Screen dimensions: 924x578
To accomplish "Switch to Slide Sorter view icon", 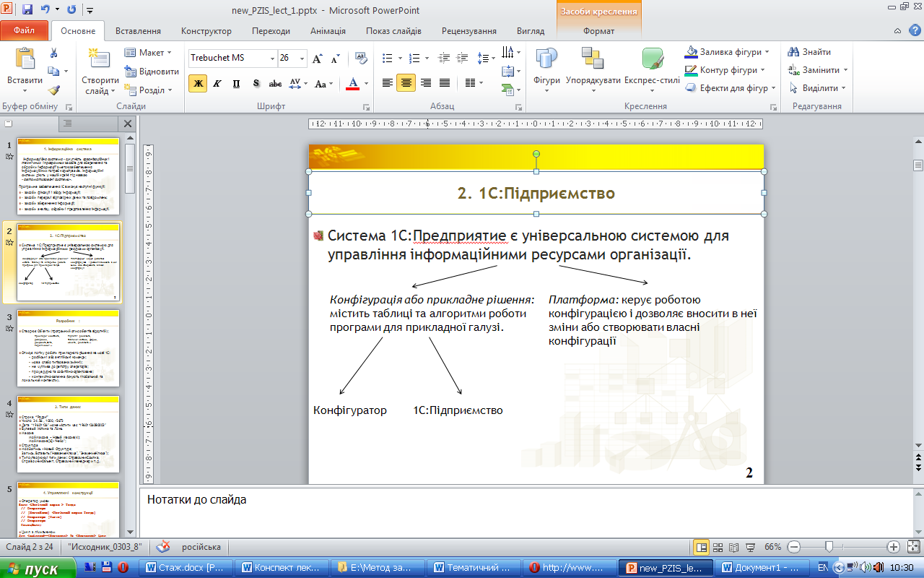I will pyautogui.click(x=718, y=547).
